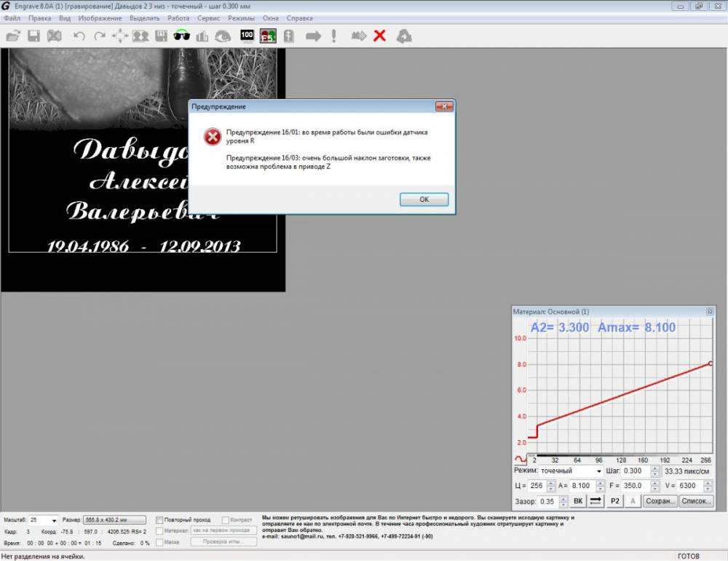Click the 100% zoom icon
The image size is (728, 561).
[x=248, y=34]
